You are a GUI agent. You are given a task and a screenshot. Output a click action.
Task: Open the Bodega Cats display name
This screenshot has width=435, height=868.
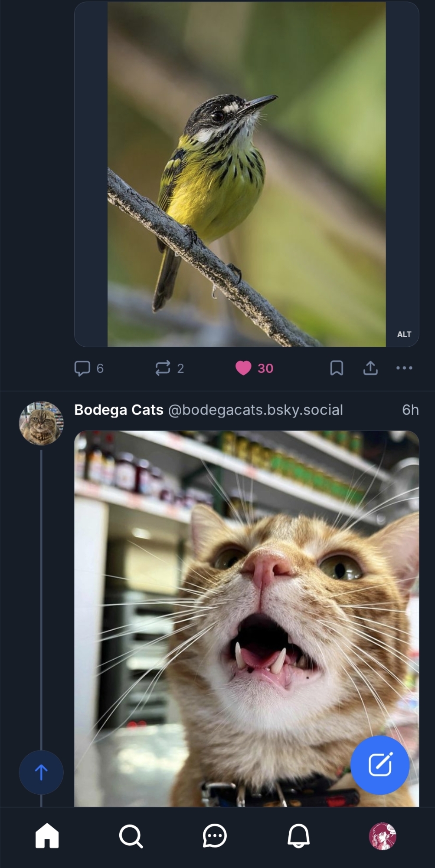pyautogui.click(x=119, y=410)
